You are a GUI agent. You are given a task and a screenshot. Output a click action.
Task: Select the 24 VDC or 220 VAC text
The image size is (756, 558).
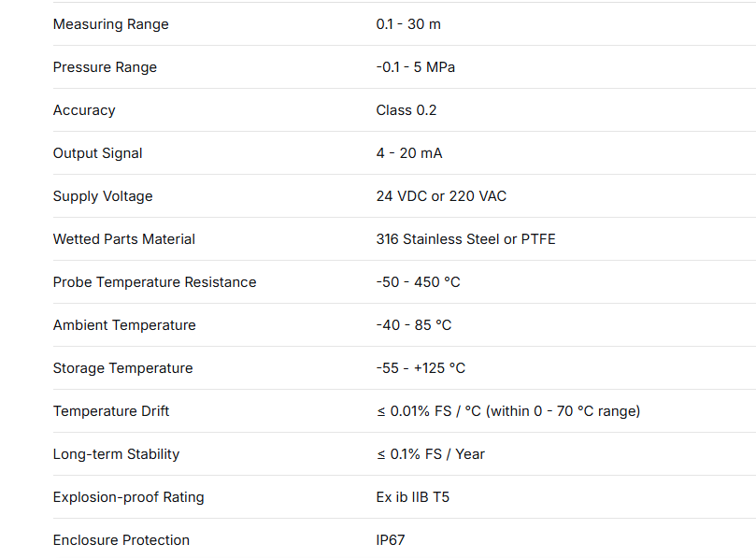pyautogui.click(x=441, y=196)
